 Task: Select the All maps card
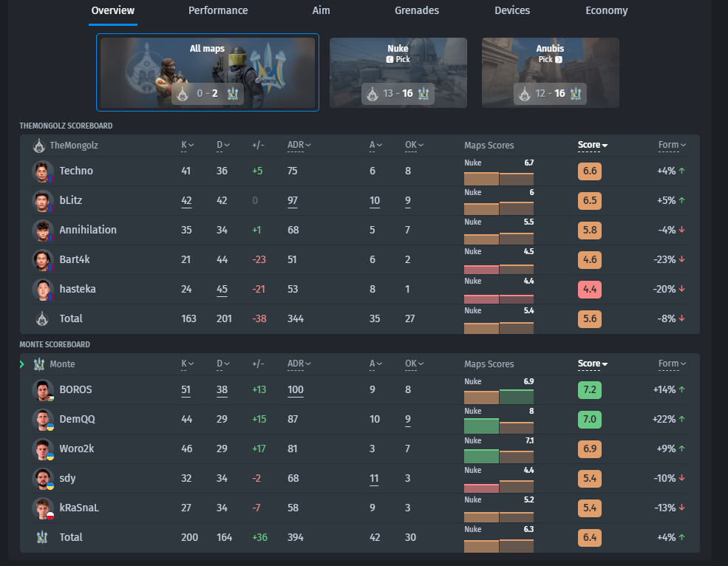(x=208, y=72)
